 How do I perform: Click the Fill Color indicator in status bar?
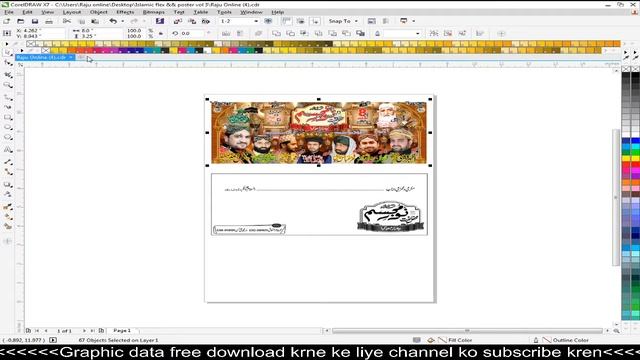click(x=449, y=340)
